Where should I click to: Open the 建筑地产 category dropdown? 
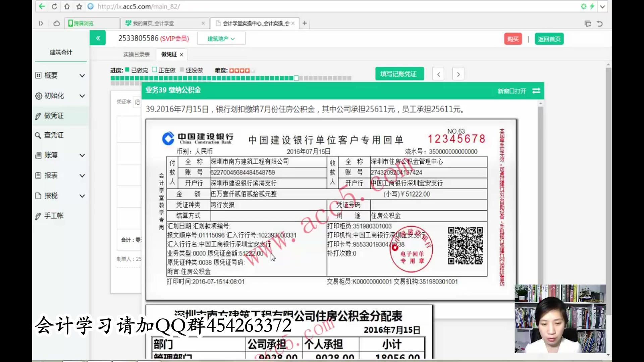(221, 38)
